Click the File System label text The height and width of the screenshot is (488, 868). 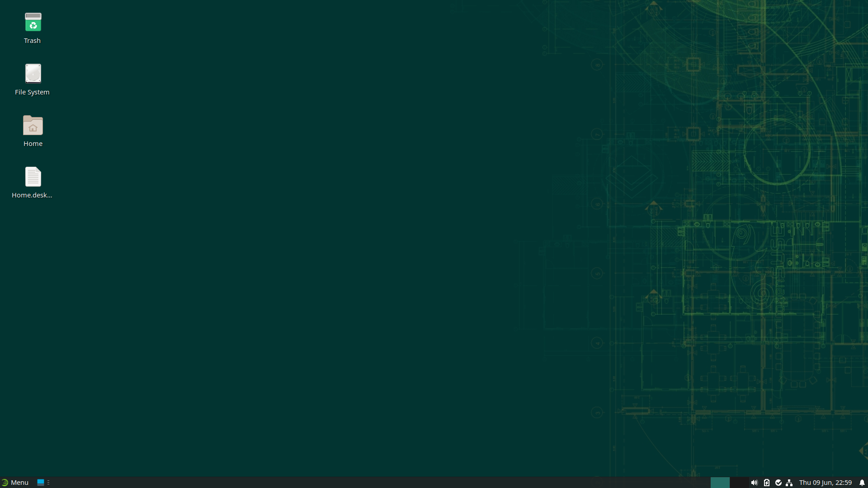point(32,92)
